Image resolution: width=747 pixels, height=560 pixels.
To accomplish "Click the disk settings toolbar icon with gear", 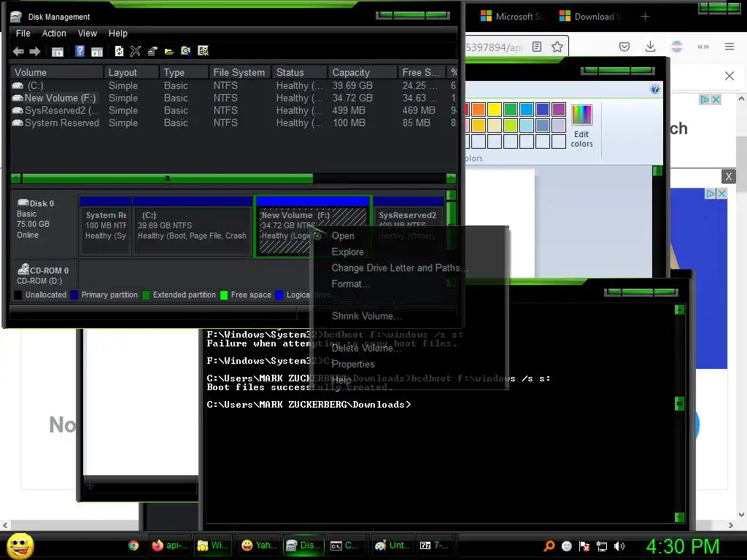I will pyautogui.click(x=203, y=51).
